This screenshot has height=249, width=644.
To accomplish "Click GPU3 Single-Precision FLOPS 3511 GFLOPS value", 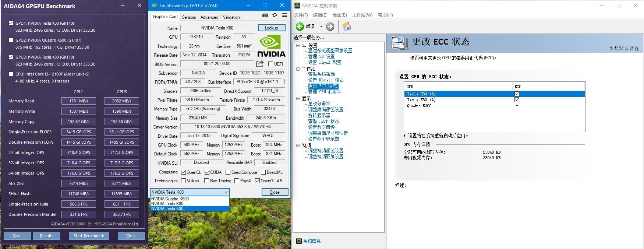I will point(122,132).
